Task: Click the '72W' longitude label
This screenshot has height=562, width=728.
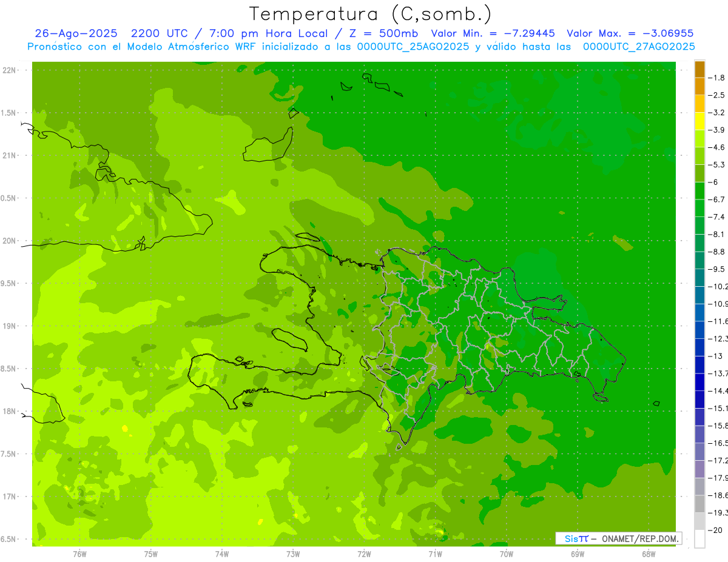Action: (364, 554)
